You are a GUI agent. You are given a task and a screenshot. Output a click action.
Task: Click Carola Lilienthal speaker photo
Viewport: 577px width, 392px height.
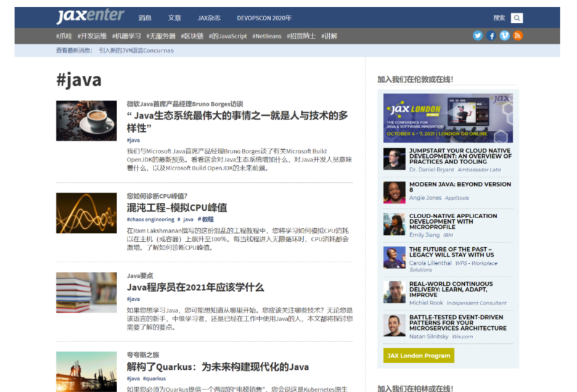pos(394,257)
